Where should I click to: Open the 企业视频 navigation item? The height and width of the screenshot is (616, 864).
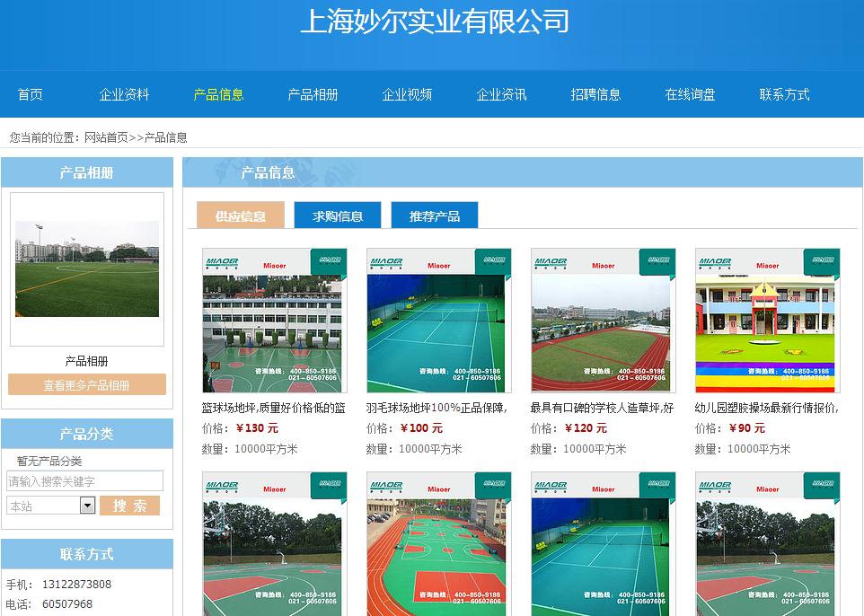coord(407,95)
